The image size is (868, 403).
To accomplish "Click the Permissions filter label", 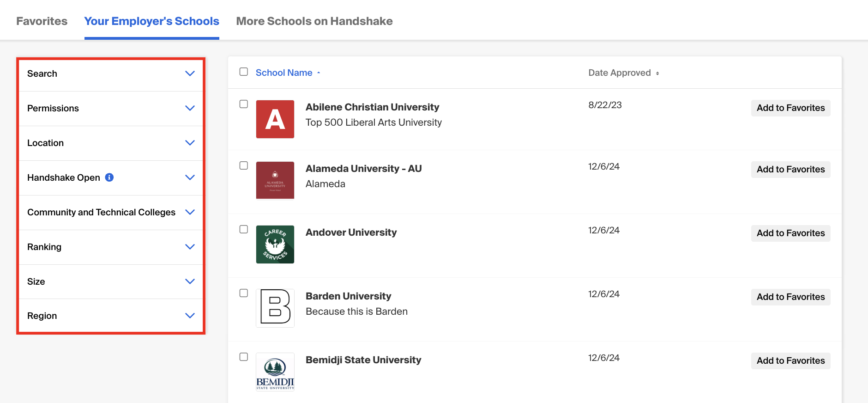I will click(x=53, y=108).
